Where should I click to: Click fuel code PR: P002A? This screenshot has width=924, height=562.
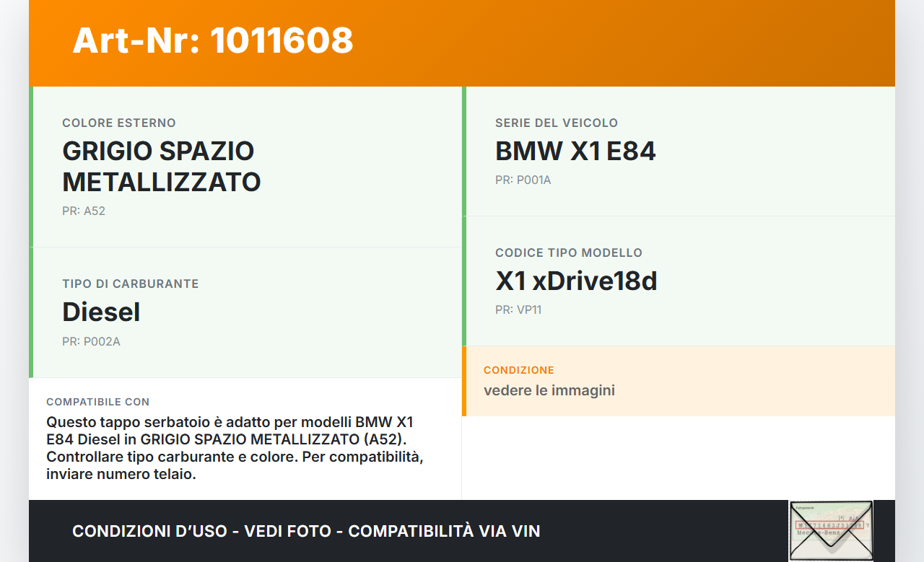pos(91,342)
